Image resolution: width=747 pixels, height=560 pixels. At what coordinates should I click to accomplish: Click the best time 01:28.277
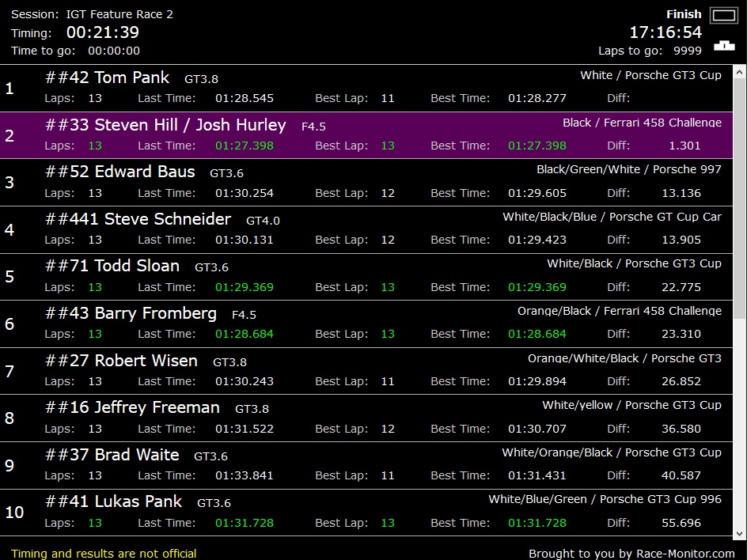point(537,98)
